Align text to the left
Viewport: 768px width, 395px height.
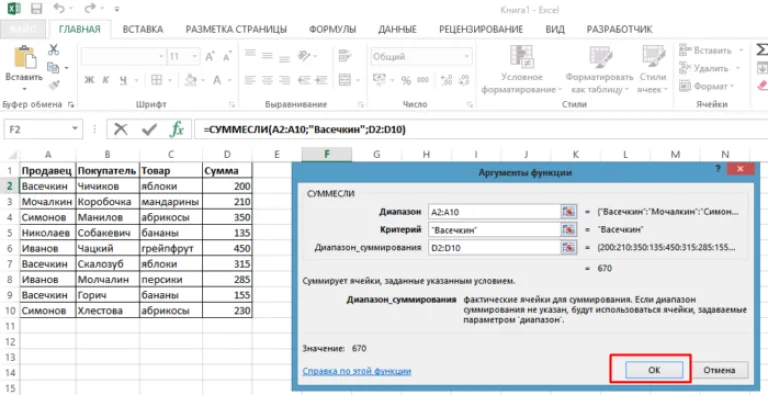(250, 80)
